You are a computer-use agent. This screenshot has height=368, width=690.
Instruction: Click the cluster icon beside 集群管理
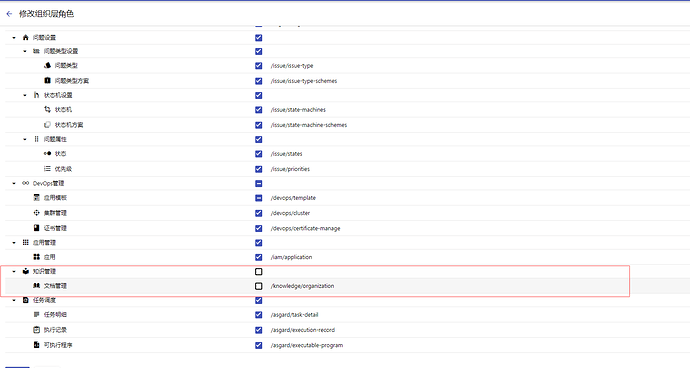point(37,213)
